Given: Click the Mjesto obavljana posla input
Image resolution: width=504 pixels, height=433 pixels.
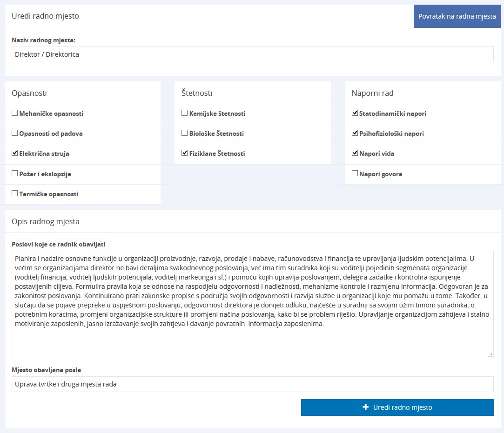Looking at the screenshot, I should click(x=252, y=384).
